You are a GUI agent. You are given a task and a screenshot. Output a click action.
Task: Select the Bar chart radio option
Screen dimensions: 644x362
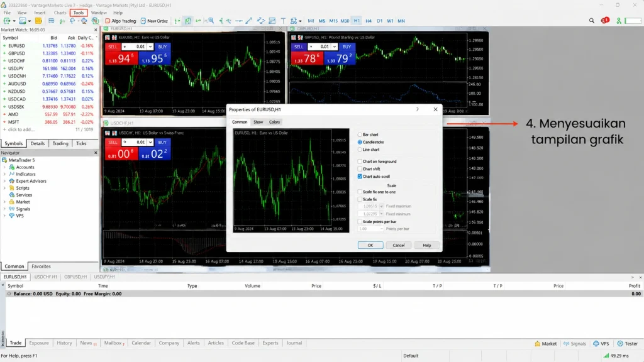[360, 134]
